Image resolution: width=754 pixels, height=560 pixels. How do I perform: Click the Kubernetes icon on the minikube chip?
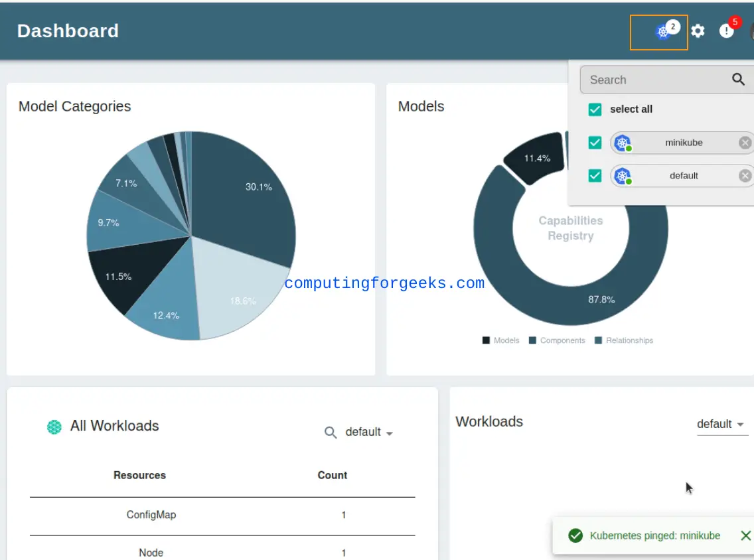click(x=622, y=142)
